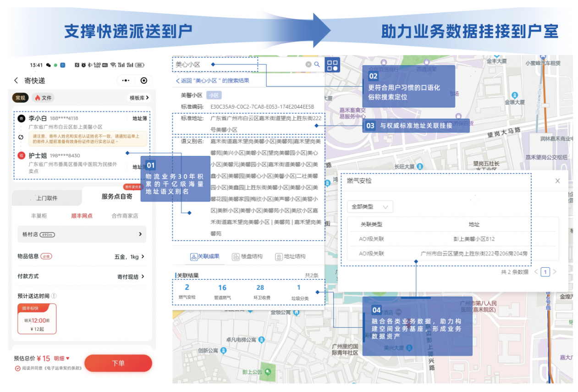Close the 燃气安检 dialog
The image size is (578, 392).
coord(557,181)
